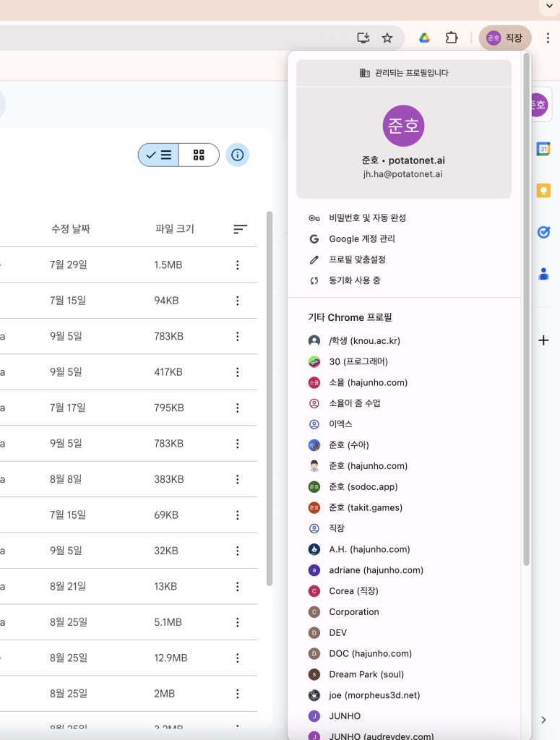
Task: Open Google Tasks side panel icon
Action: (543, 232)
